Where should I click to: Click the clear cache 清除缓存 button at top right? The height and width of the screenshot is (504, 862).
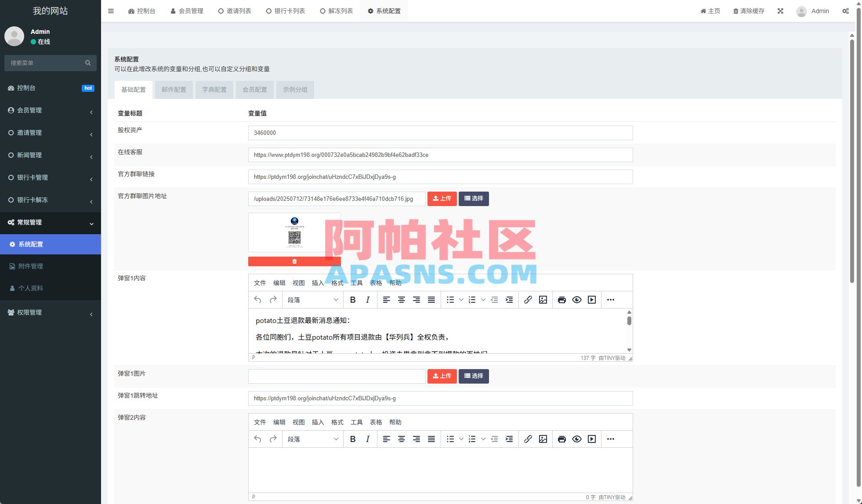coord(748,11)
